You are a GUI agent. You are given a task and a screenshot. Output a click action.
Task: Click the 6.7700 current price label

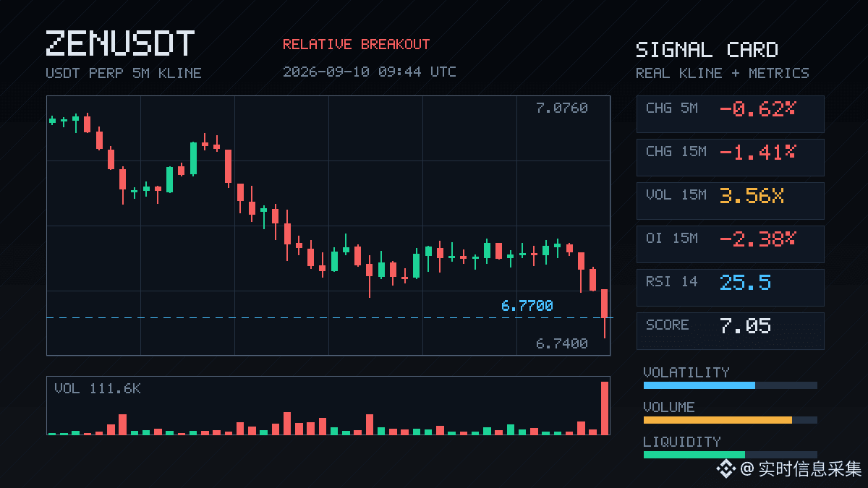(x=527, y=306)
